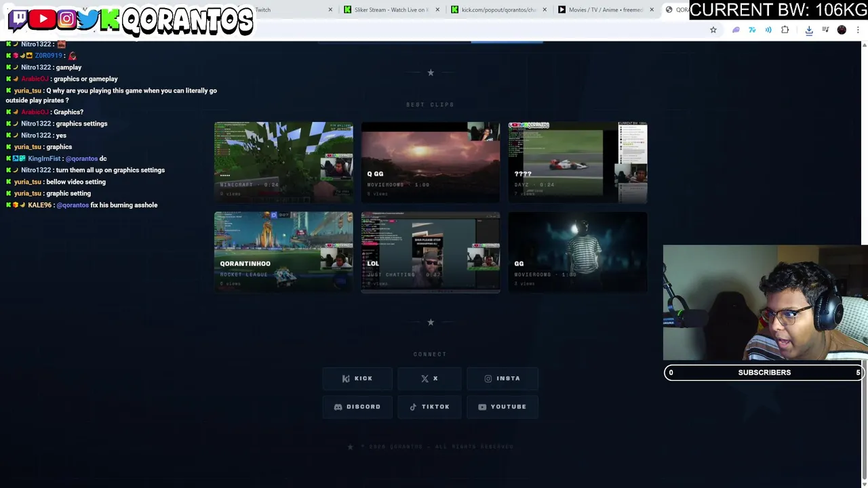Screen dimensions: 868x488
Task: Click the YouTube icon inside YouTube button
Action: point(482,407)
